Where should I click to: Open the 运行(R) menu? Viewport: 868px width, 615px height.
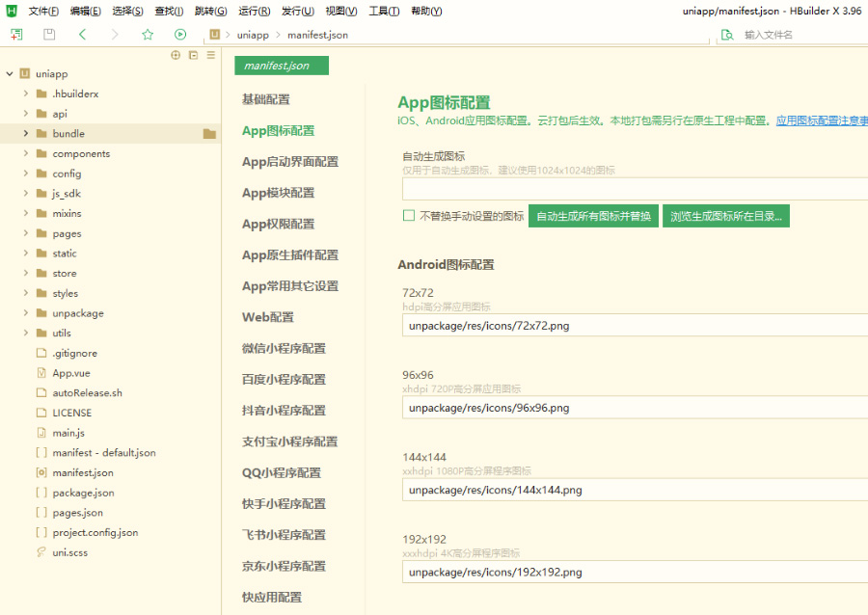pos(254,12)
